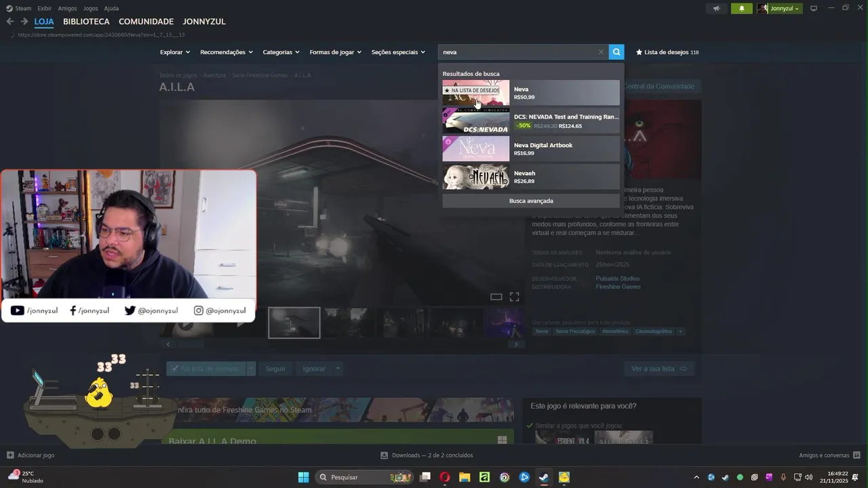Click the video fullscreen icon
868x488 pixels.
pyautogui.click(x=515, y=297)
